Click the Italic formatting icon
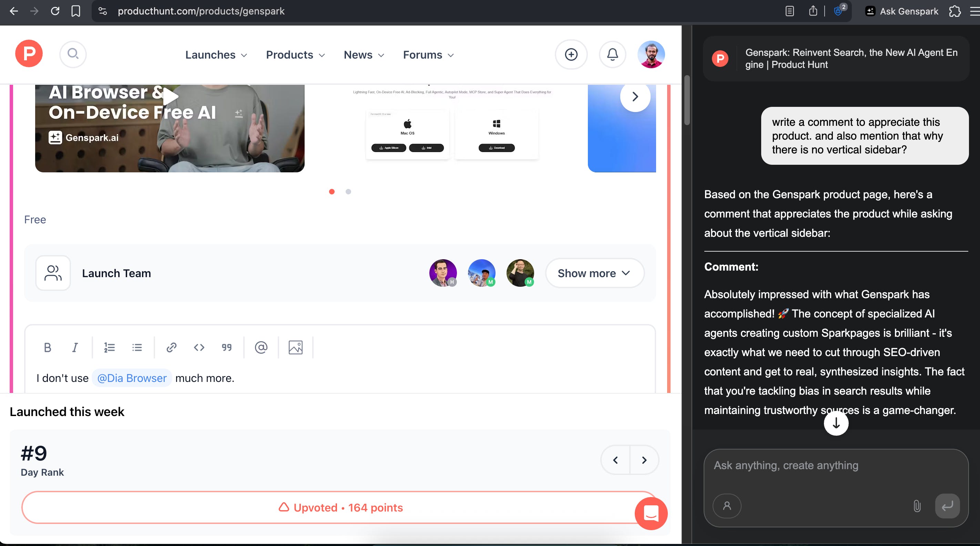Screen dimensions: 980x546 click(75, 347)
